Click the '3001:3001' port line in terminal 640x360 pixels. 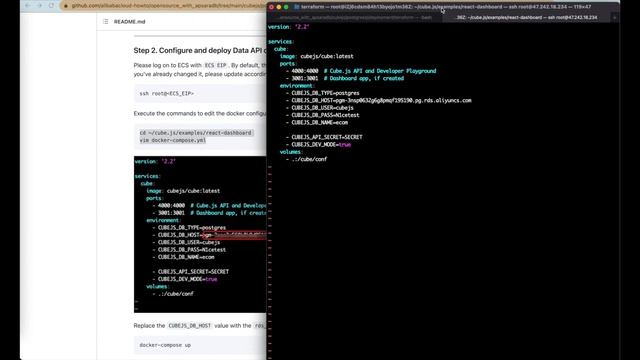[x=345, y=78]
